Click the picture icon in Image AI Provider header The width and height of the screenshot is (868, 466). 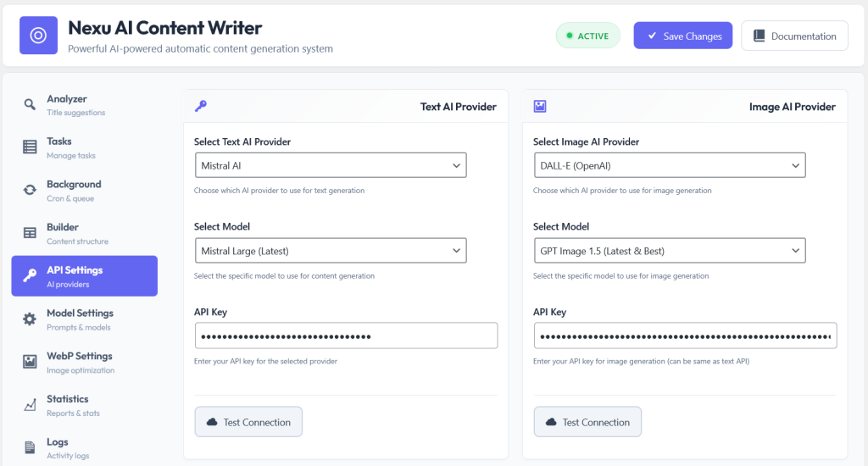(540, 106)
